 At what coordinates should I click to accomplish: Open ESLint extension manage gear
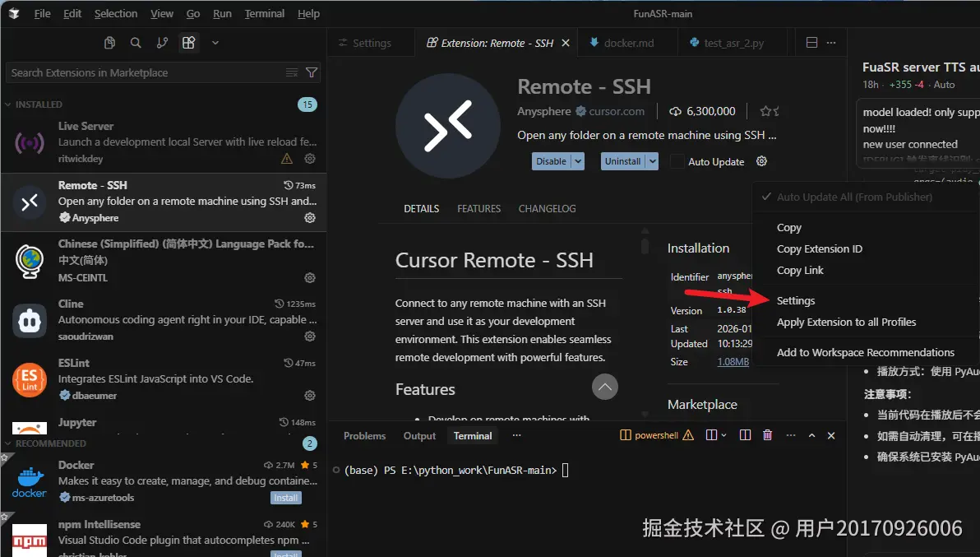(309, 396)
